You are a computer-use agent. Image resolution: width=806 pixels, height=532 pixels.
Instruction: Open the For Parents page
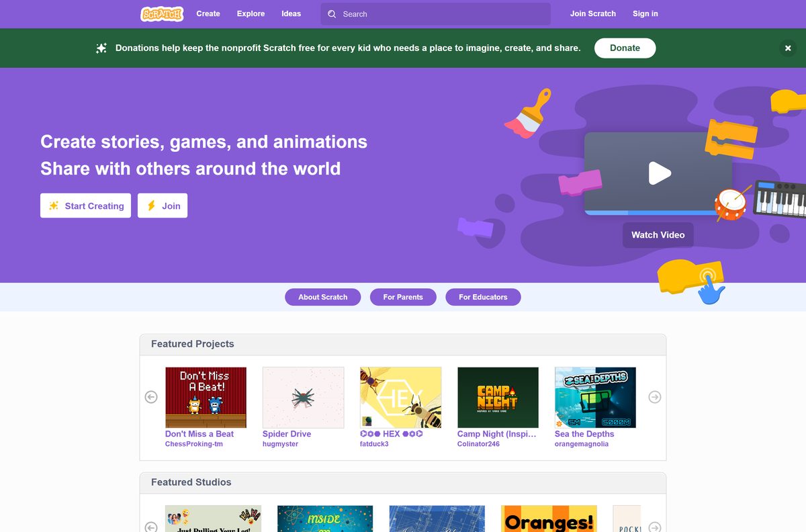tap(403, 297)
